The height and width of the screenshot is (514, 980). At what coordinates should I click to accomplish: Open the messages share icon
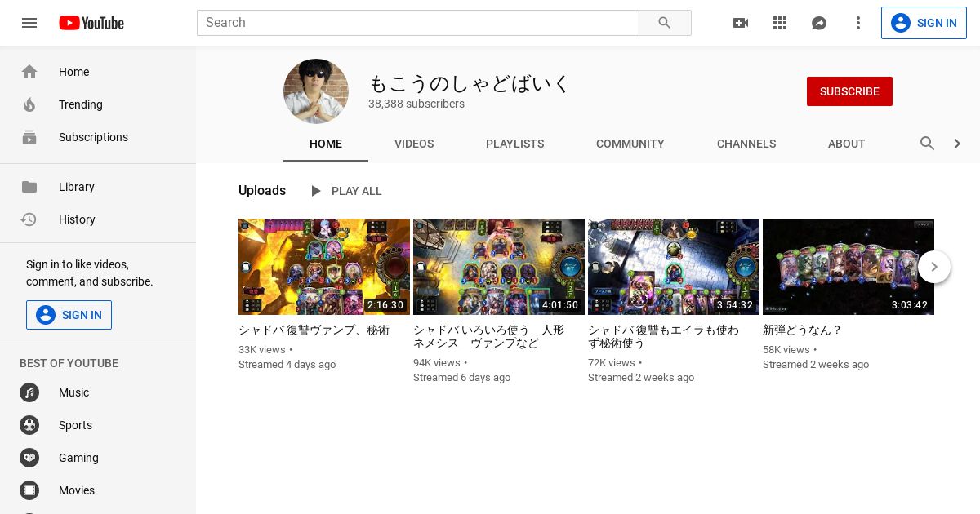pos(819,23)
